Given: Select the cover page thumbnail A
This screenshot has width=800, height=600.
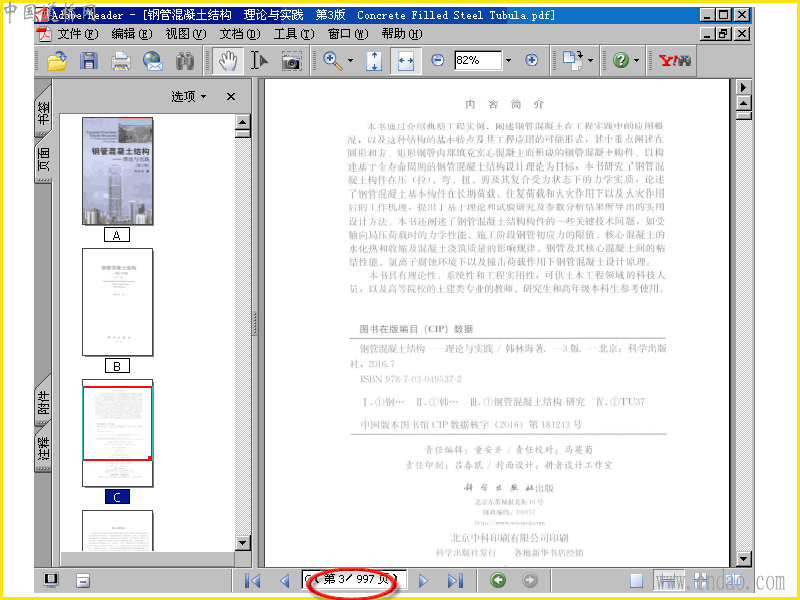Looking at the screenshot, I should coord(117,171).
